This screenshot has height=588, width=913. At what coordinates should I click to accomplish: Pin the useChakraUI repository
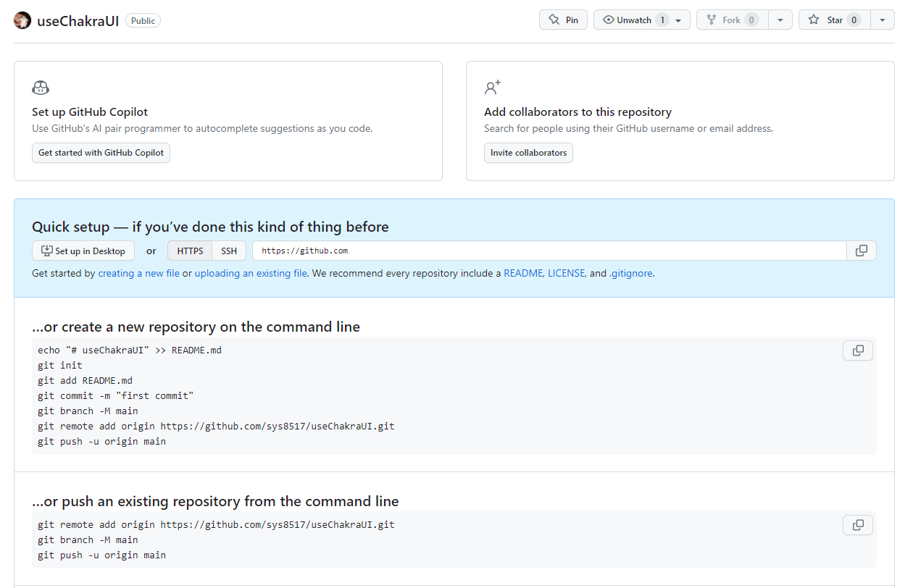point(564,20)
